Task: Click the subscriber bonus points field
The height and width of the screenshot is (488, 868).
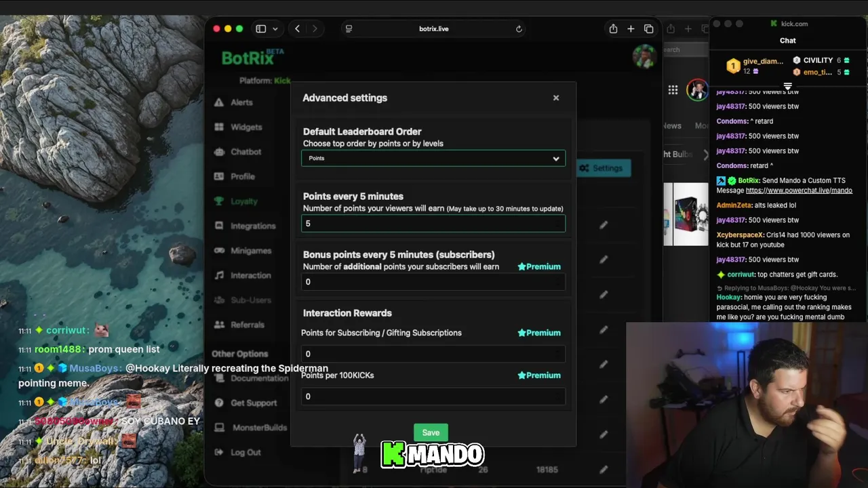Action: click(x=433, y=282)
